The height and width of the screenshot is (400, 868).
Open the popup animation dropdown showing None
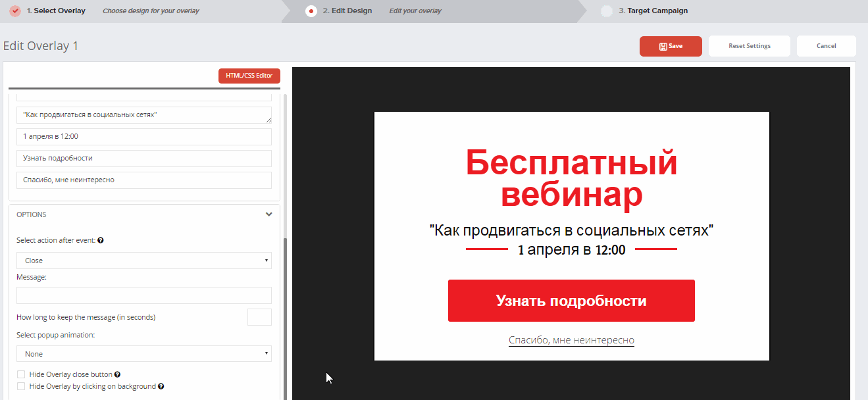144,354
